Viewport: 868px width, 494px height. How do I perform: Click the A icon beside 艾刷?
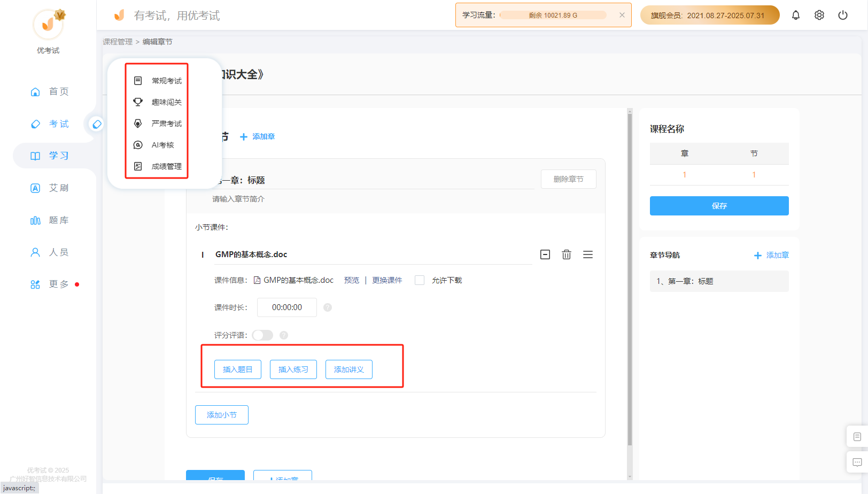coord(35,188)
